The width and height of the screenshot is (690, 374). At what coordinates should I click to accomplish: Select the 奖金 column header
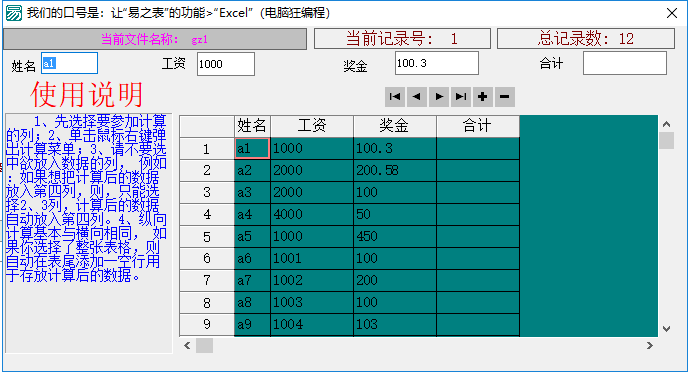[395, 126]
